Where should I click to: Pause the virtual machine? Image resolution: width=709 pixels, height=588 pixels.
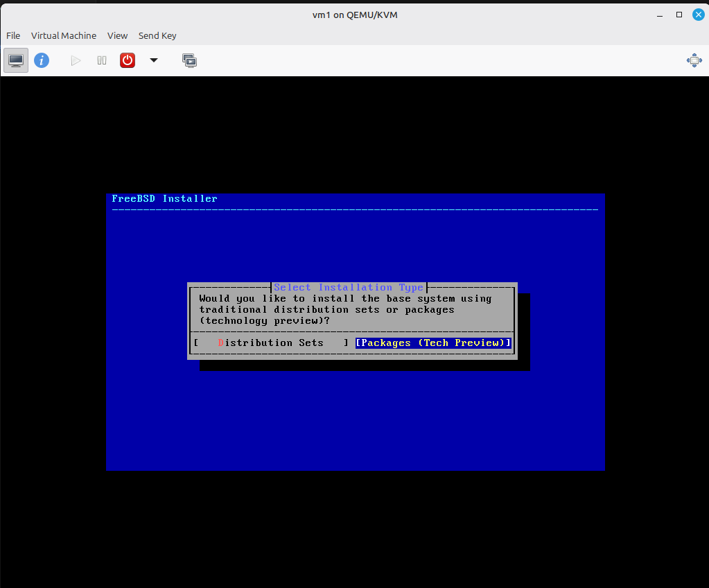click(x=102, y=60)
